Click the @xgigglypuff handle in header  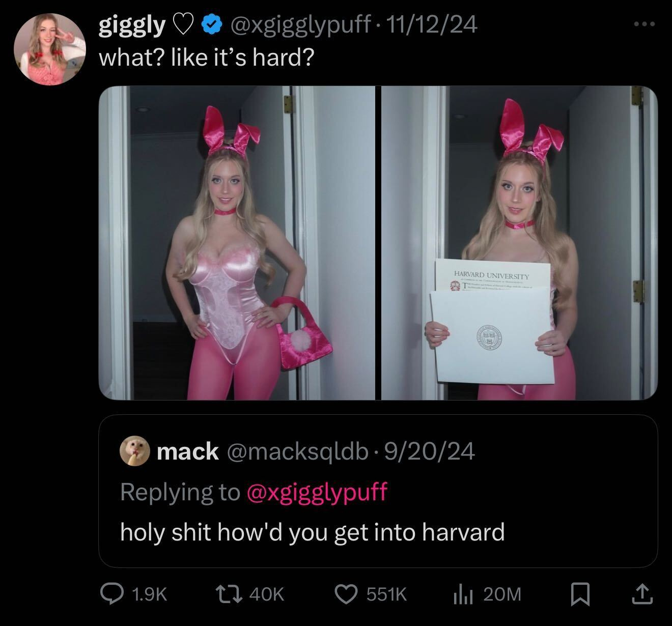tap(300, 24)
